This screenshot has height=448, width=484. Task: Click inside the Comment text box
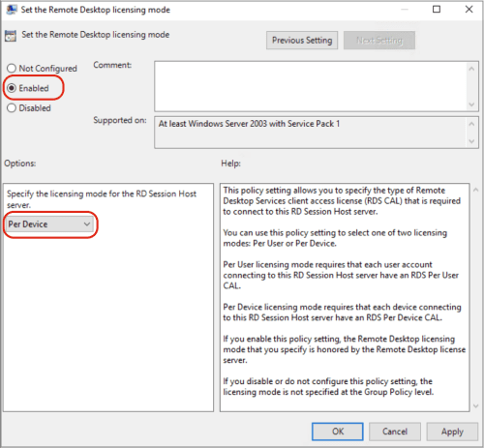(311, 86)
